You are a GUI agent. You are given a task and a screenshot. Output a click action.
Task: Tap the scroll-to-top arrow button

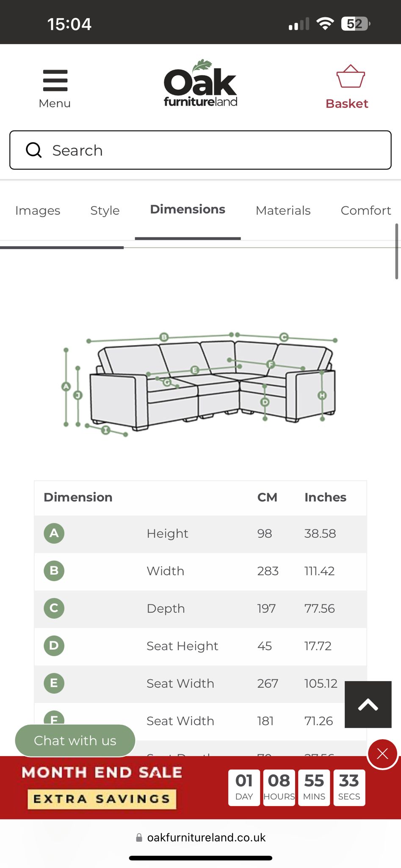368,704
